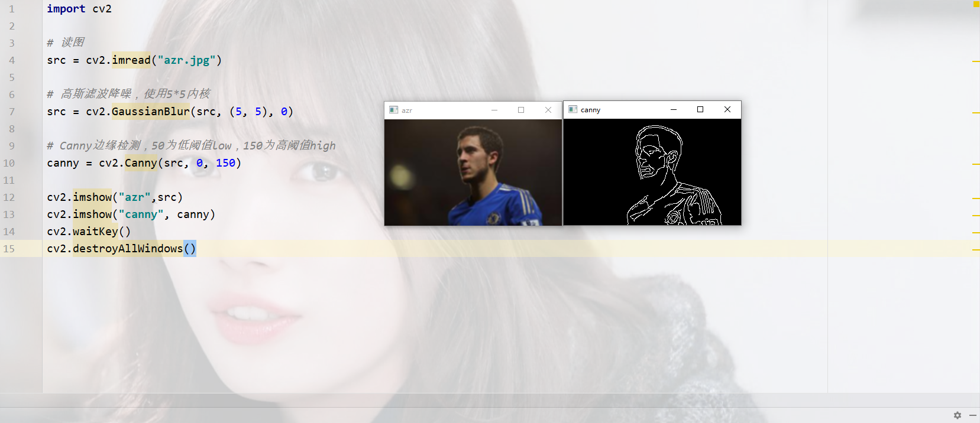Click the 'import' keyword on line 1
The width and height of the screenshot is (980, 423).
click(x=66, y=9)
